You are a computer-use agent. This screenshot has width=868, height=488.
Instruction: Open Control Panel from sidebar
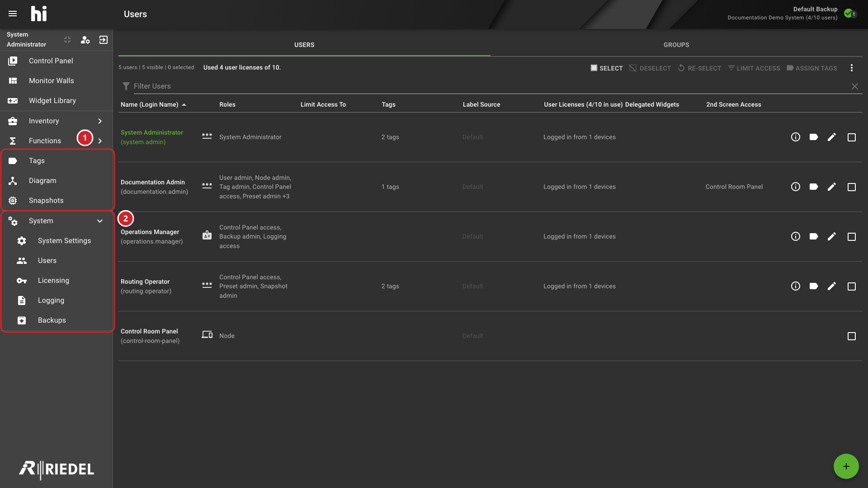(x=57, y=61)
